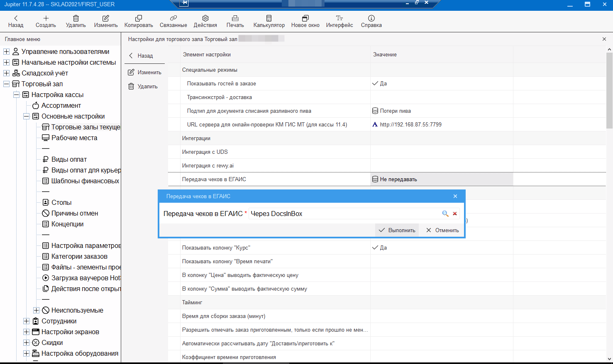Toggle the 'Показывать гостей в заказе' Да value
Image resolution: width=613 pixels, height=364 pixels.
pos(380,83)
